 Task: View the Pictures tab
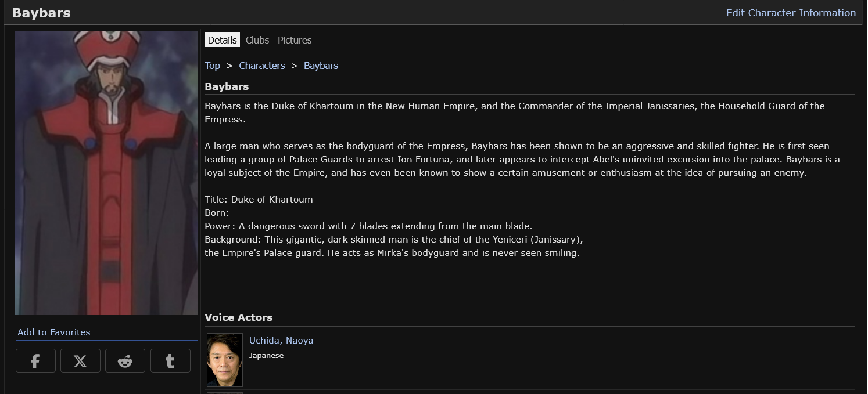point(295,40)
